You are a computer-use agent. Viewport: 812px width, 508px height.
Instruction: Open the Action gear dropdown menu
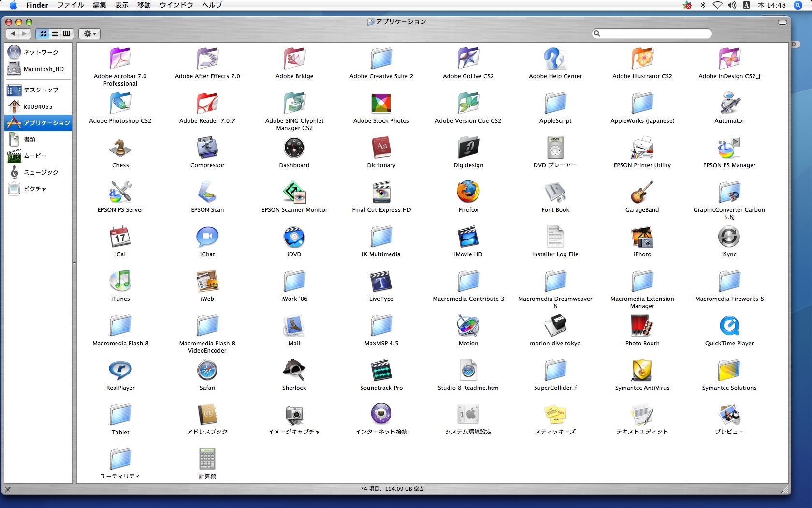[89, 33]
